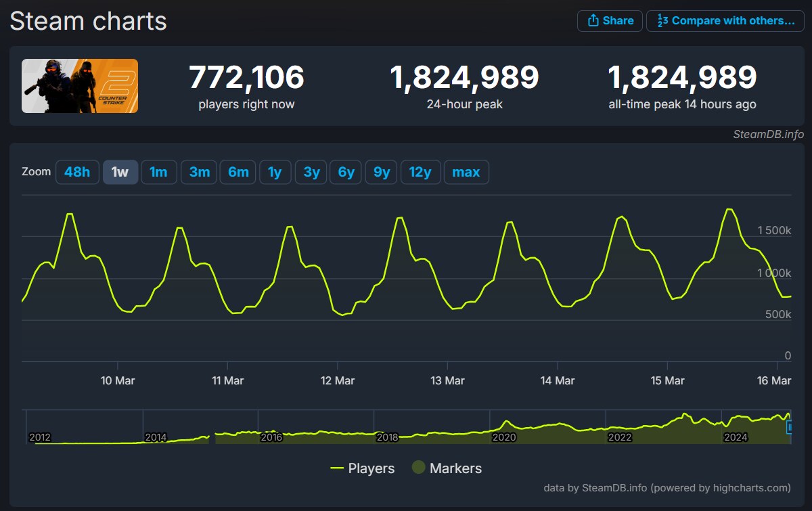This screenshot has width=812, height=511.
Task: Click the navigator range handle at right edge
Action: [788, 427]
